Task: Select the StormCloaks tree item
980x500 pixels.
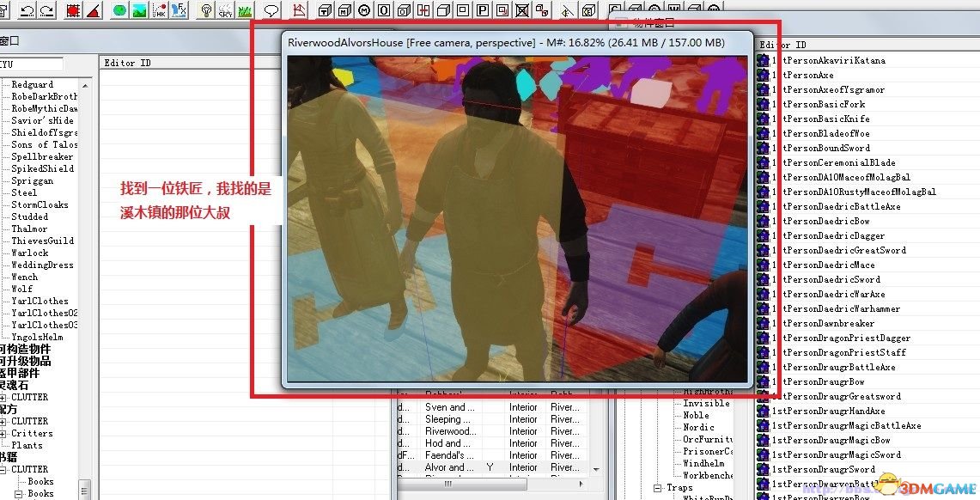Action: click(x=40, y=205)
